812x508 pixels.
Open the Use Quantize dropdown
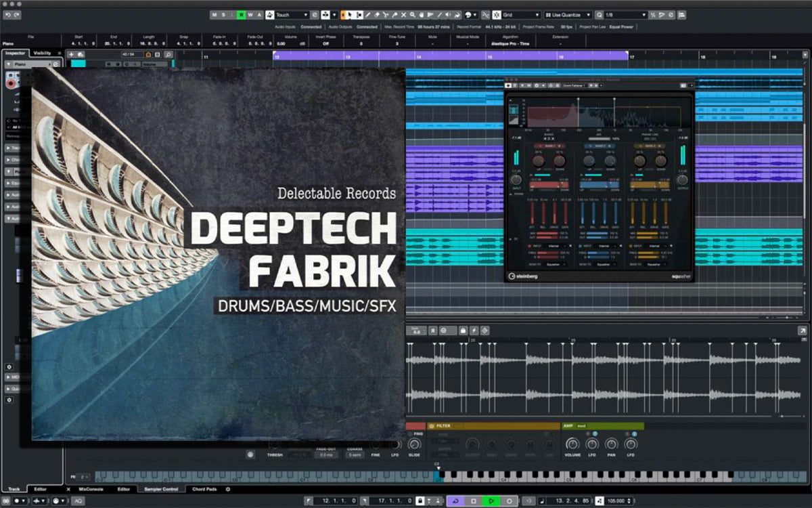pyautogui.click(x=568, y=15)
